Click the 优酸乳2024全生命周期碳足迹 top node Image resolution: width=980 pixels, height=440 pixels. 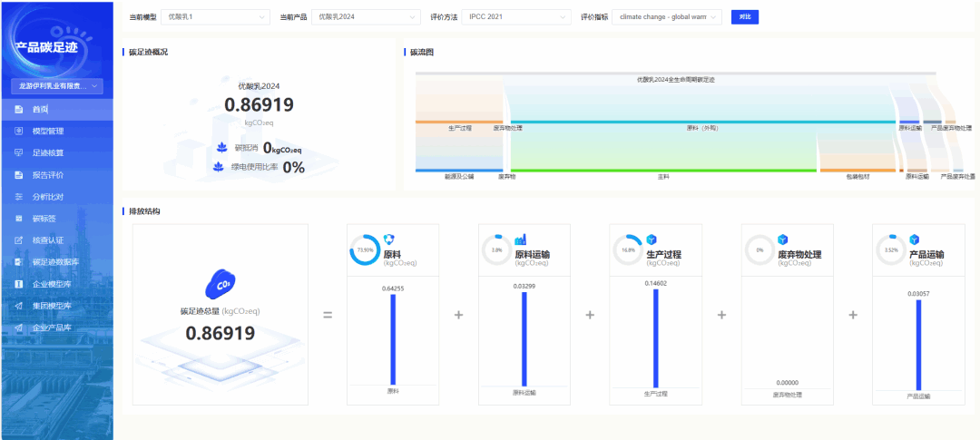(676, 73)
